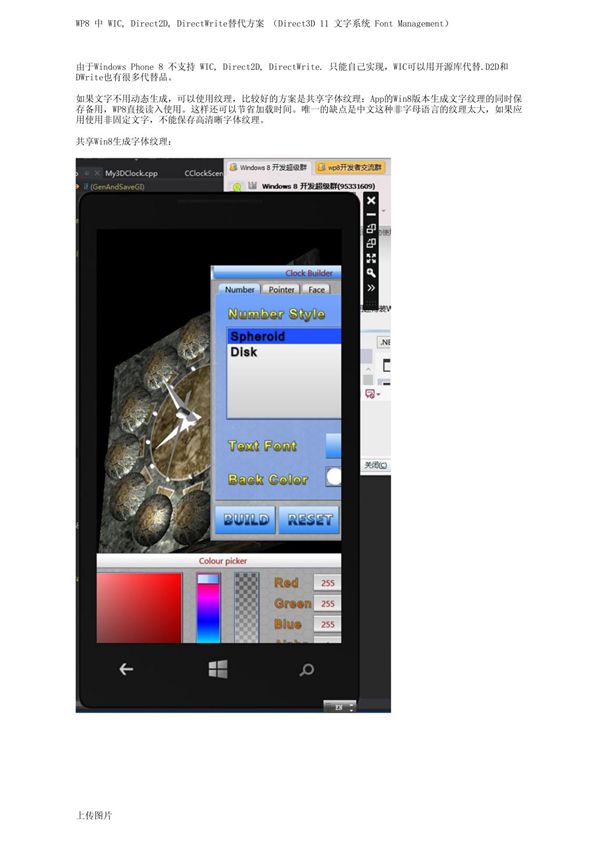
Task: Click the Red value field showing 255
Action: (x=327, y=583)
